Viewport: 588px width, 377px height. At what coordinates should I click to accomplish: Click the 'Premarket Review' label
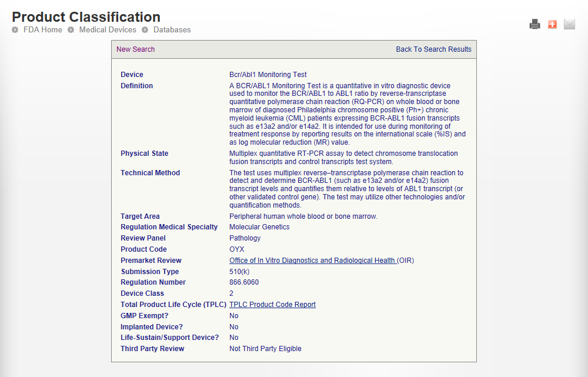click(x=151, y=261)
